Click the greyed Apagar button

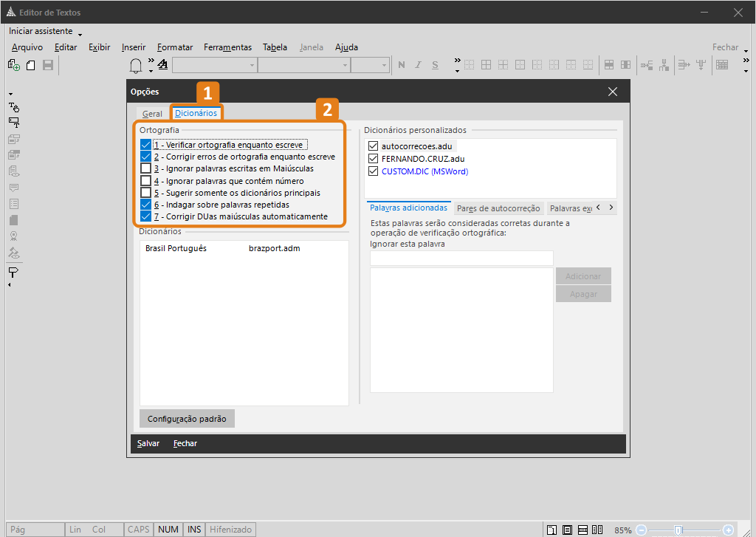tap(583, 294)
